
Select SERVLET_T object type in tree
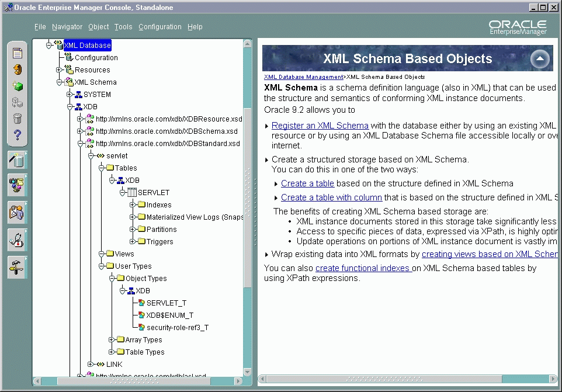tap(166, 303)
